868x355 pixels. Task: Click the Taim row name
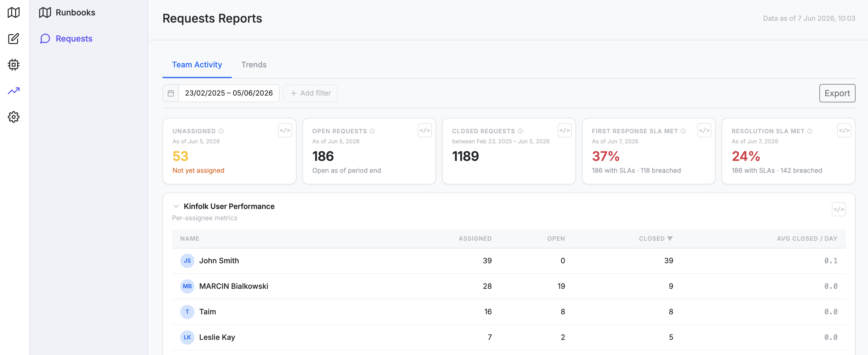(207, 312)
